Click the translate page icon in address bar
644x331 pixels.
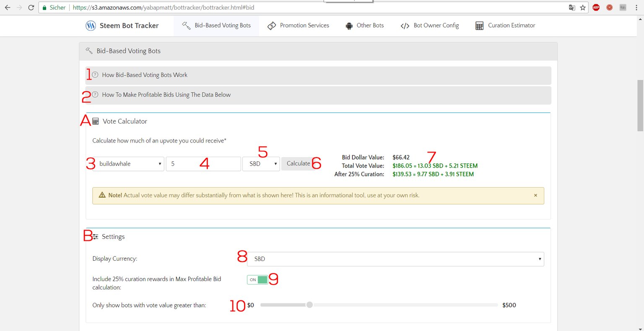pyautogui.click(x=572, y=8)
